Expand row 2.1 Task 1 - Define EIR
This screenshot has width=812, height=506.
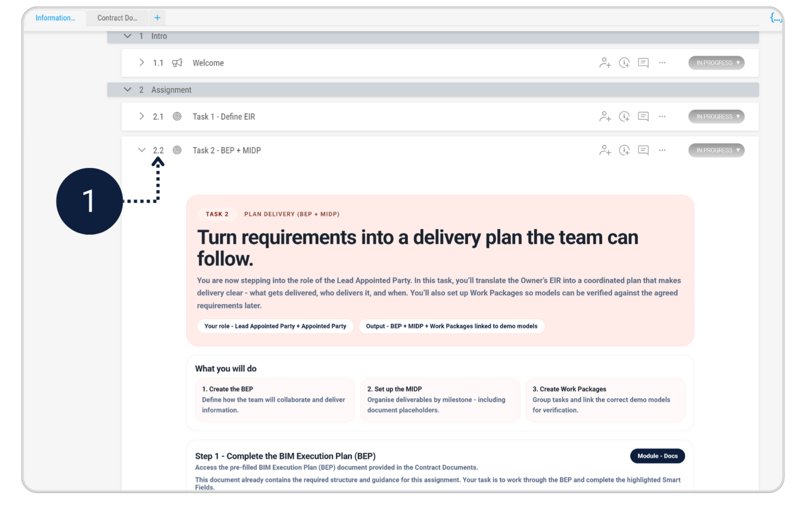[141, 117]
